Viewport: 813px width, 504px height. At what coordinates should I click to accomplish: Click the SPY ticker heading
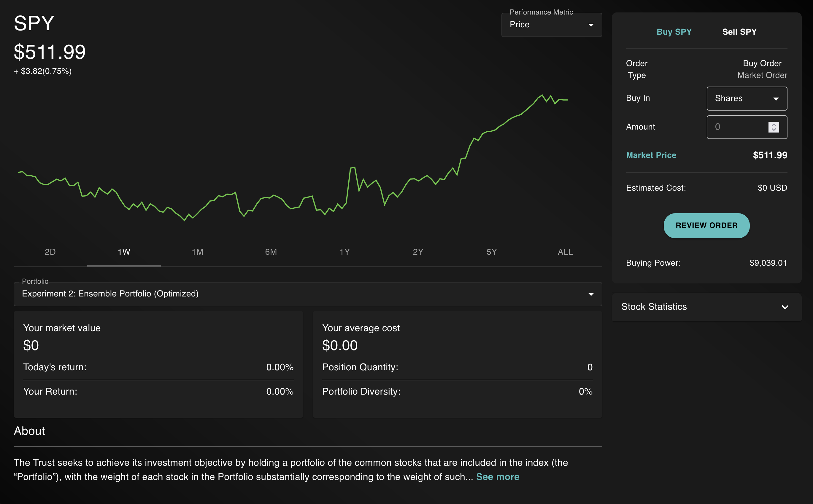click(34, 23)
